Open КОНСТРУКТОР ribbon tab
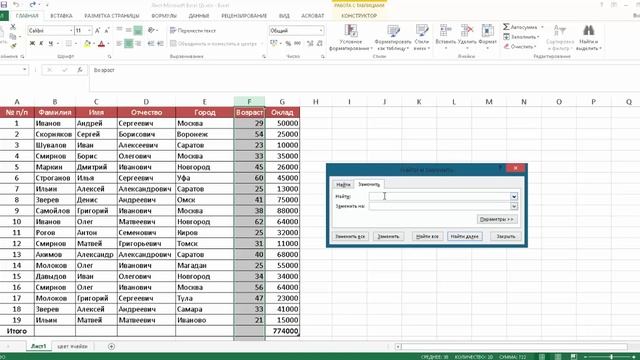Image resolution: width=640 pixels, height=360 pixels. pyautogui.click(x=359, y=16)
